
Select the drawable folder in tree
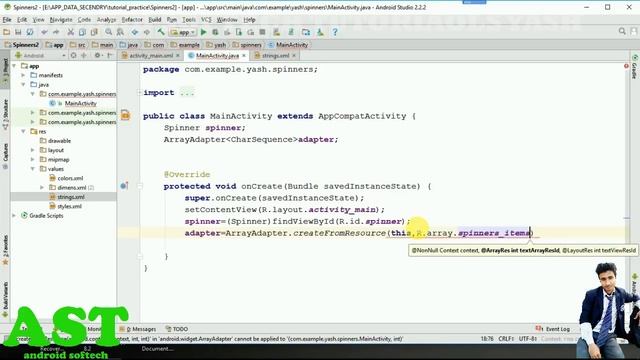(59, 140)
